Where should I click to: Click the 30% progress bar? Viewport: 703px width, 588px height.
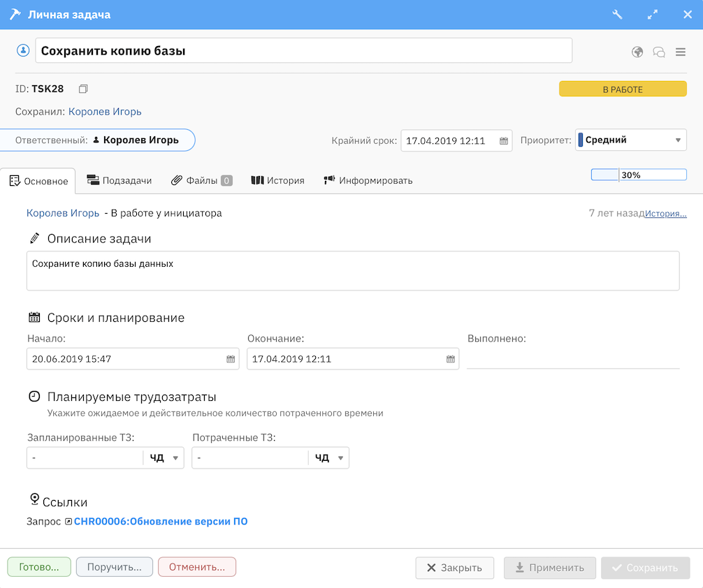click(x=639, y=175)
